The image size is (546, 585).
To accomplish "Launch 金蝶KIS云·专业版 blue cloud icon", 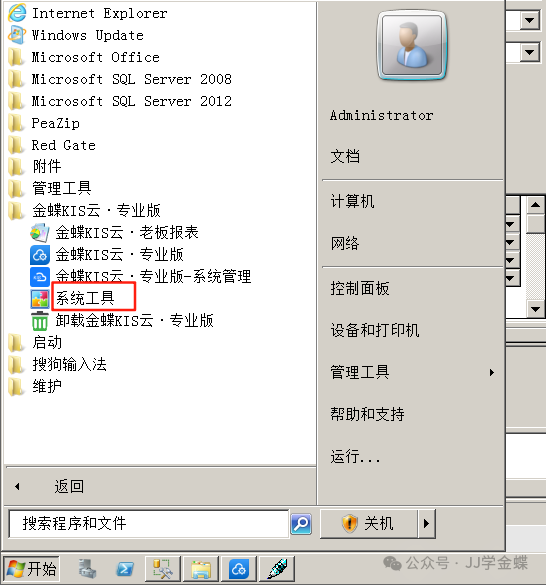I will click(x=40, y=255).
